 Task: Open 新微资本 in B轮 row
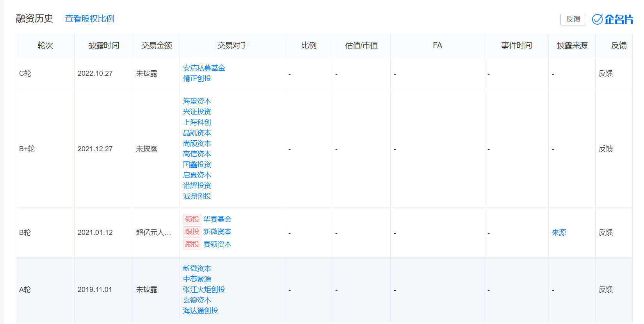(217, 232)
